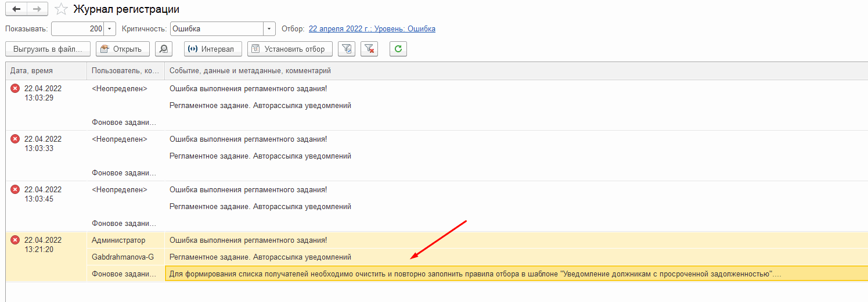Click error icon of the 13:03:45 entry
The height and width of the screenshot is (302, 868).
[x=15, y=189]
